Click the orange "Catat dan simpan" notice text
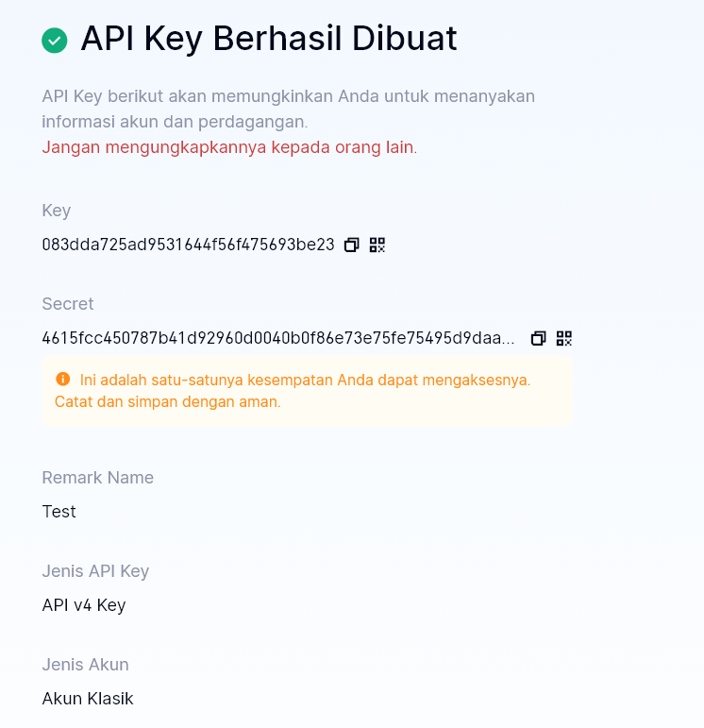The width and height of the screenshot is (704, 728). pos(161,401)
